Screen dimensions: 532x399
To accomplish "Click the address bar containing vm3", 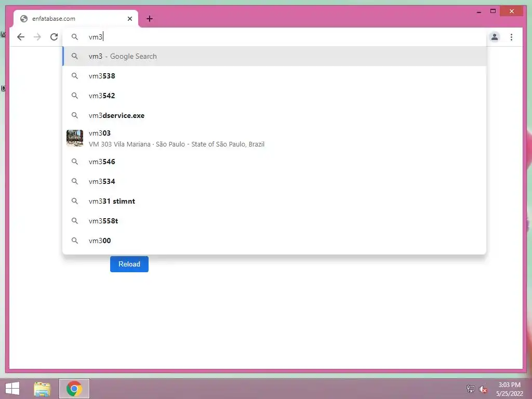I will (x=274, y=37).
